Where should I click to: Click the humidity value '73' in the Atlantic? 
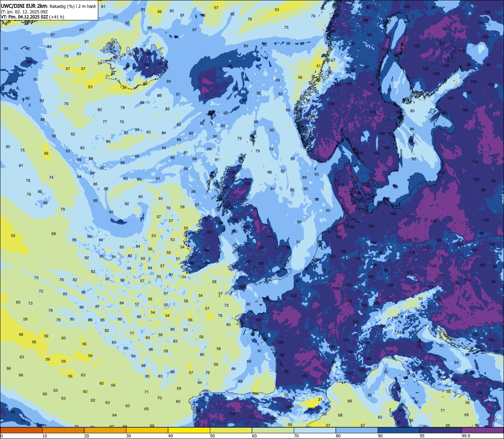pos(31,303)
